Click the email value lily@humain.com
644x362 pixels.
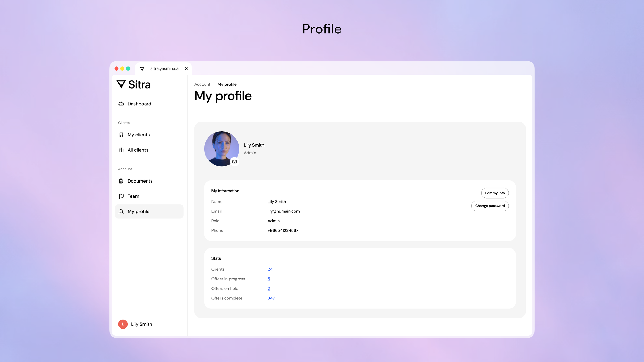(284, 211)
